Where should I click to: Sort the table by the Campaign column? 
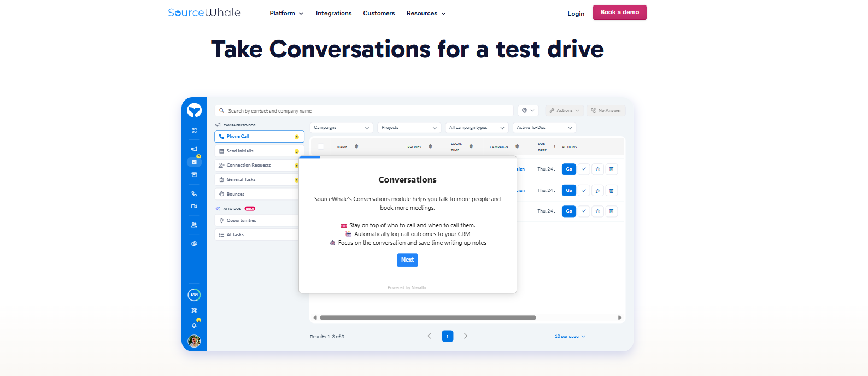(517, 146)
